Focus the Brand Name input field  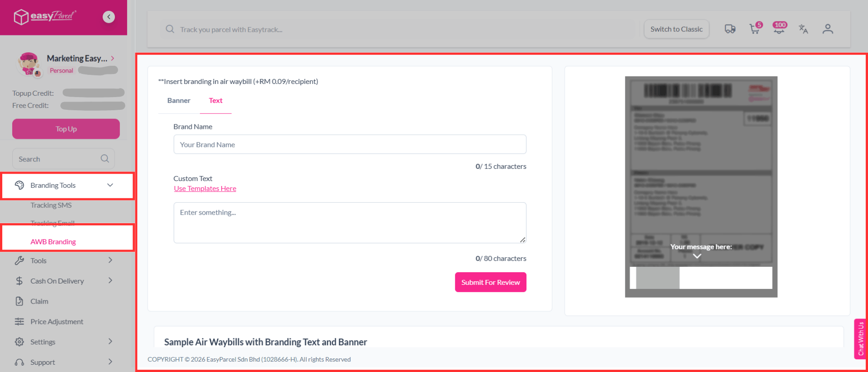click(x=349, y=145)
